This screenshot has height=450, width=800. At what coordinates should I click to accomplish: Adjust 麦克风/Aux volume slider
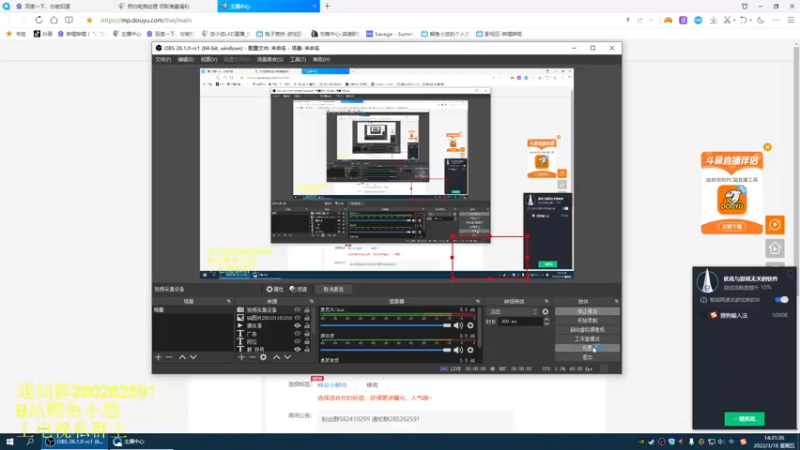click(386, 326)
